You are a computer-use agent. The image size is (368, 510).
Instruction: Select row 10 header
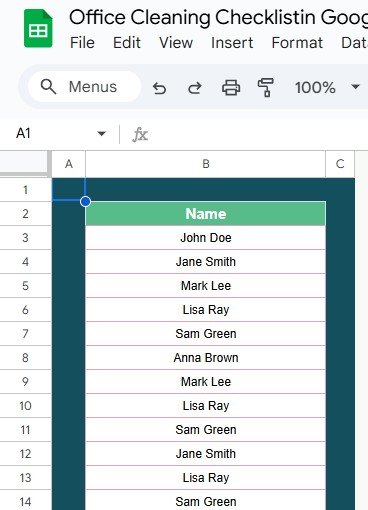pos(25,406)
